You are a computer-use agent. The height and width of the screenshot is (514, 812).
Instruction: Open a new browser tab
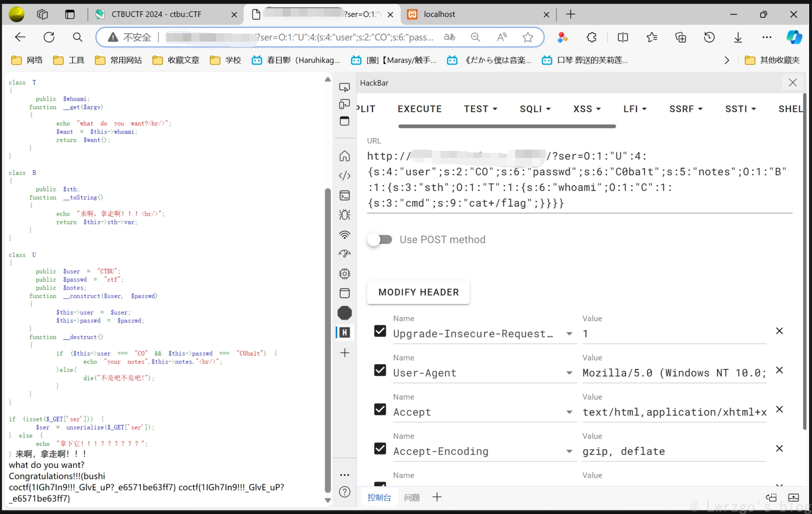click(571, 14)
